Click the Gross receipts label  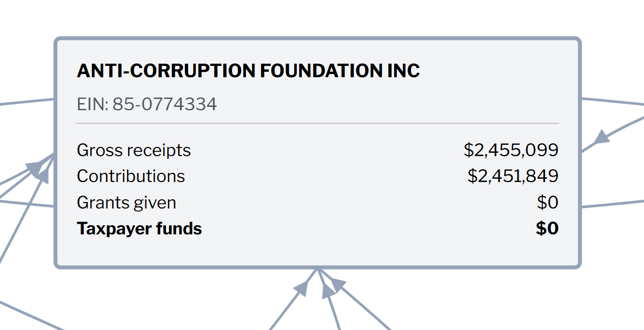(x=134, y=150)
